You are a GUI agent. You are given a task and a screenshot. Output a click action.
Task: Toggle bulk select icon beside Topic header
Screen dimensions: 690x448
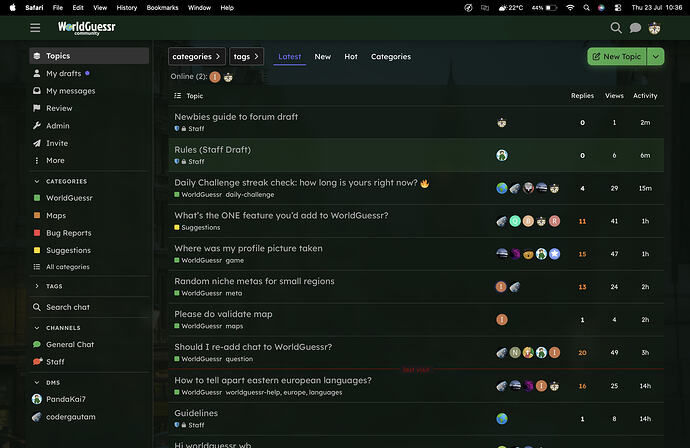point(177,95)
